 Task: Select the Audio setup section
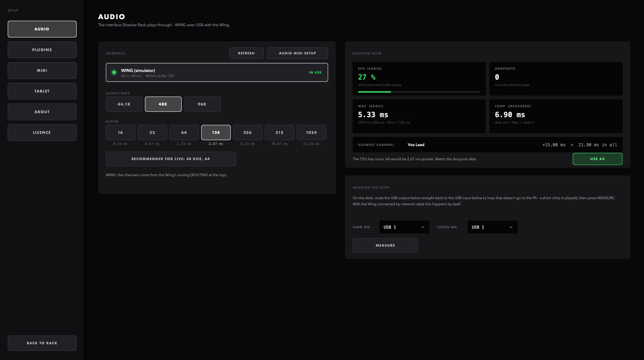coord(42,29)
